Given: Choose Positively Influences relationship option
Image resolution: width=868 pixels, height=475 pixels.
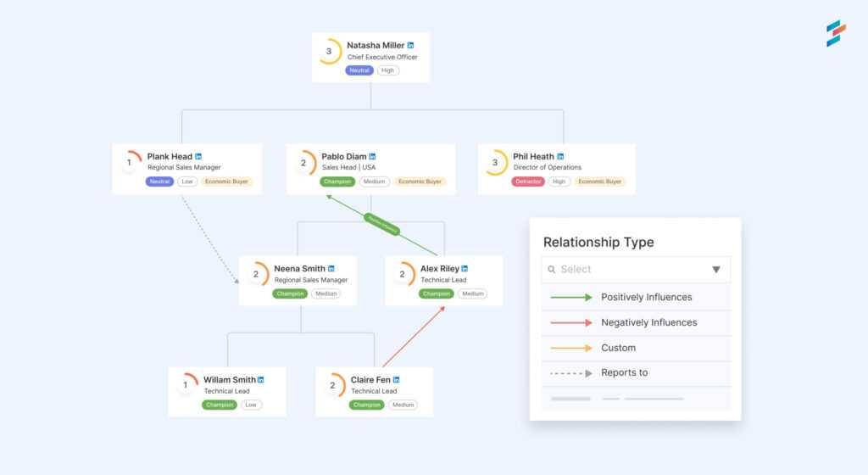Looking at the screenshot, I should (636, 297).
